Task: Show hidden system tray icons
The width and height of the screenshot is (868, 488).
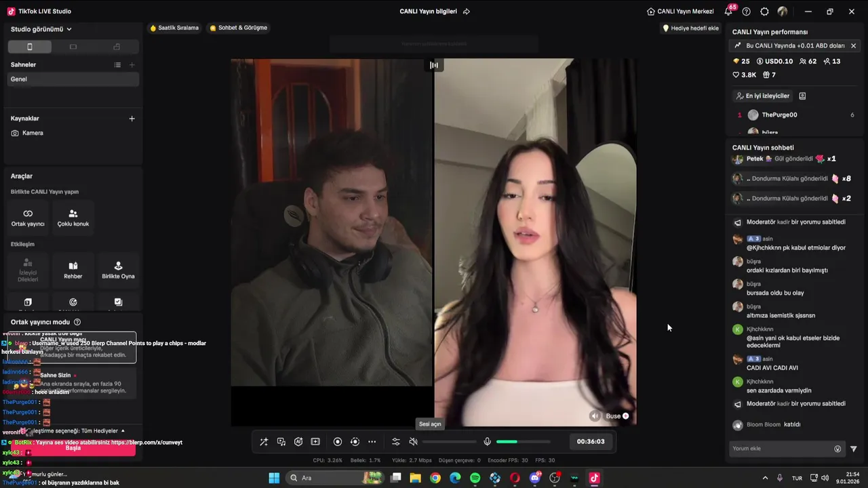Action: tap(765, 478)
